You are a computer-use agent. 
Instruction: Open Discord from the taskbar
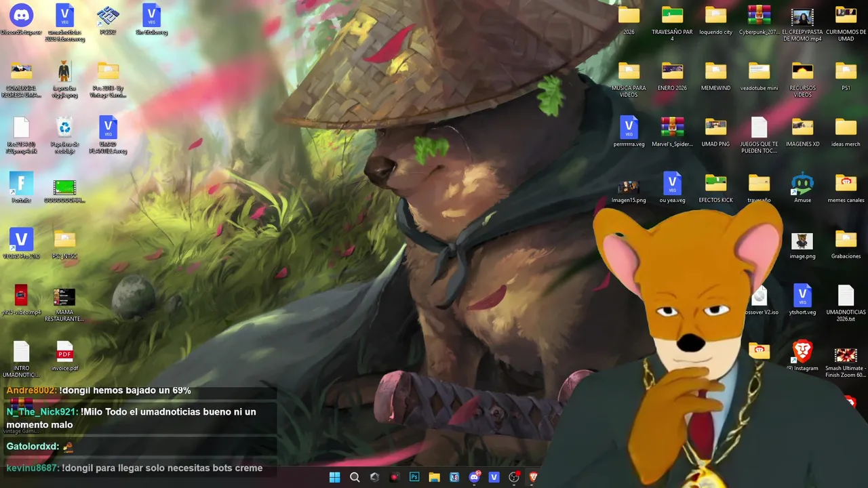(474, 477)
